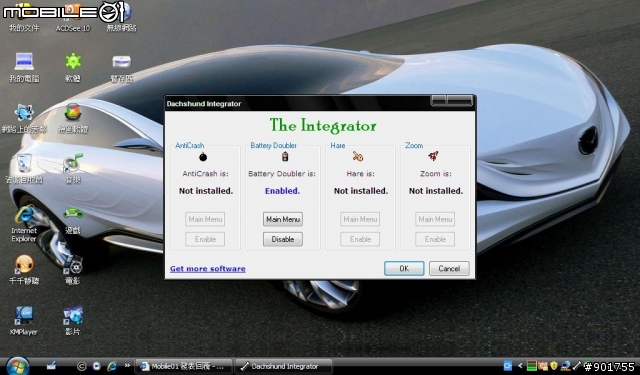The image size is (640, 375).
Task: Click the 'Battery Doubler is:' label
Action: [282, 173]
